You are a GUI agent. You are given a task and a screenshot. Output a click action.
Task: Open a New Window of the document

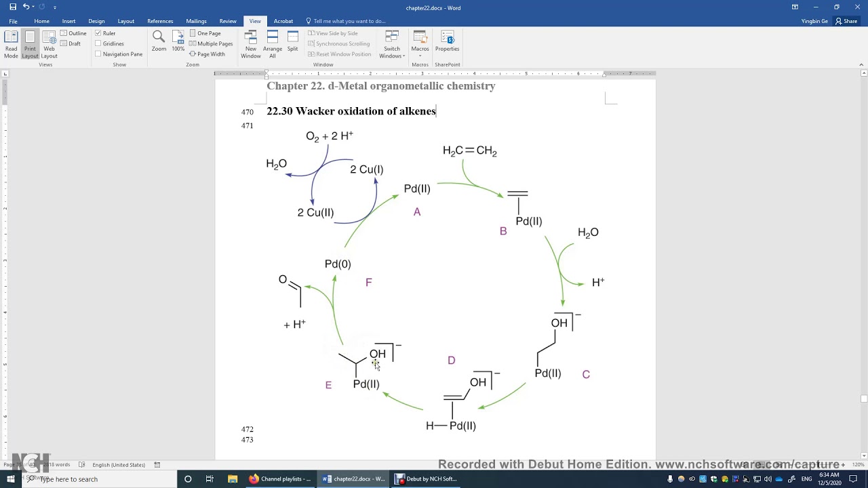tap(251, 45)
